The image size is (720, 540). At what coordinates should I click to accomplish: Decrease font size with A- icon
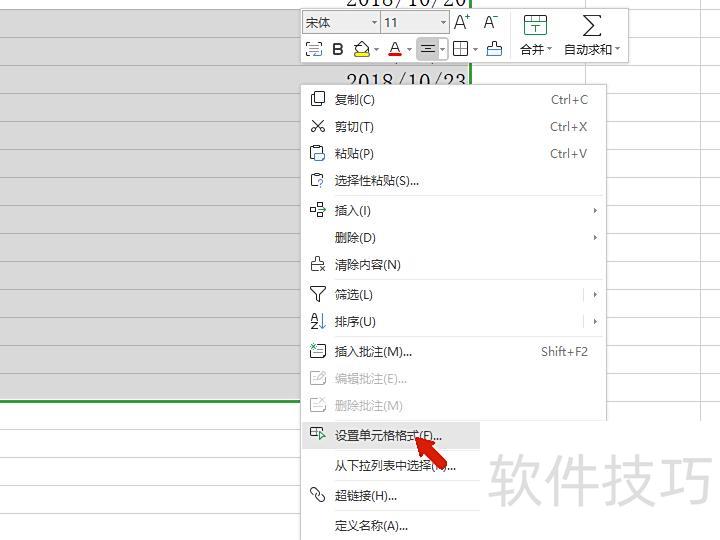coord(490,22)
